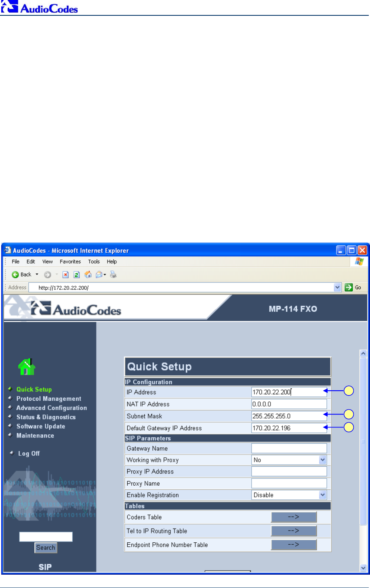
Task: Open the Help menu
Action: [112, 262]
